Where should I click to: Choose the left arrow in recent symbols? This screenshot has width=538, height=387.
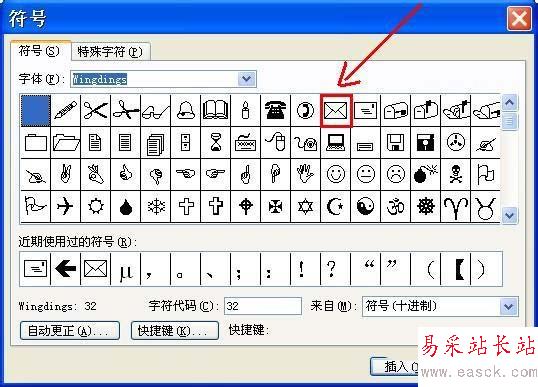66,269
